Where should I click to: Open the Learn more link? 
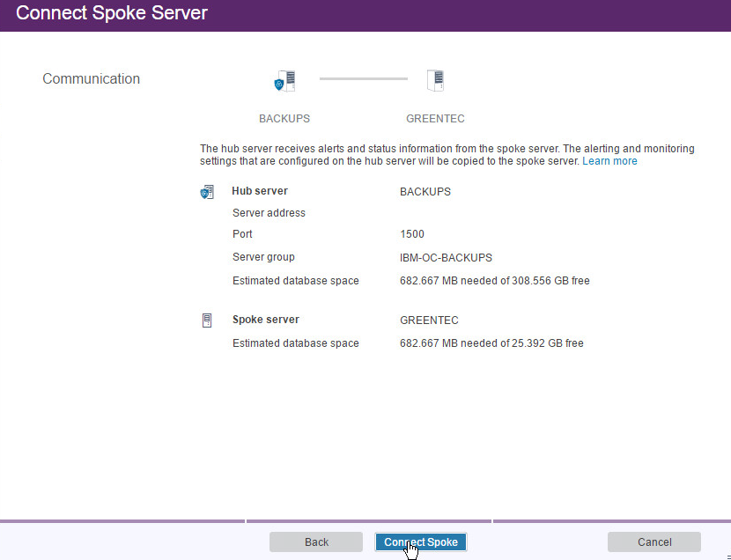point(609,161)
